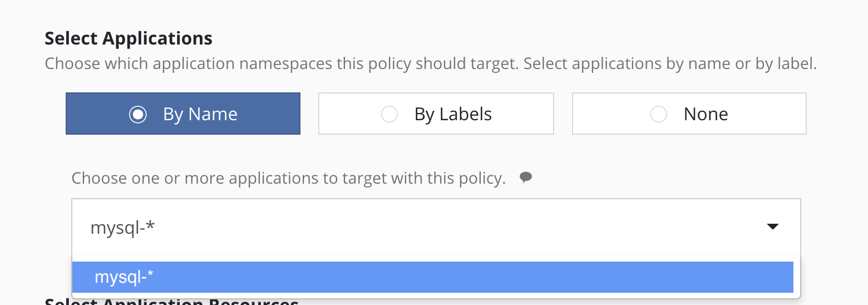Click the speech bubble help icon

pyautogui.click(x=526, y=178)
